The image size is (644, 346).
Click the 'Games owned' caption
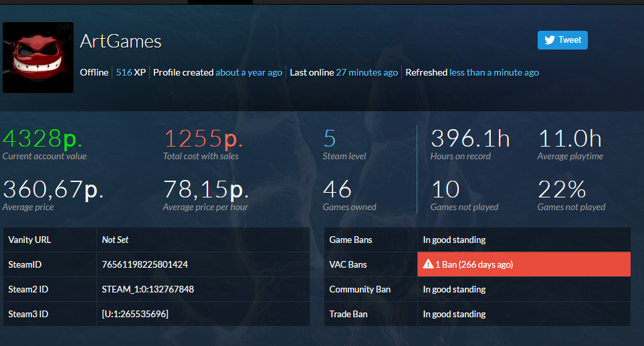350,207
